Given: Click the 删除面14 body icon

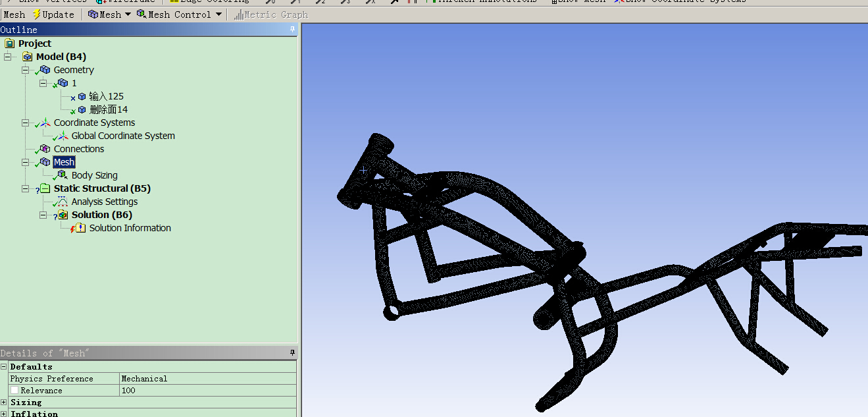Looking at the screenshot, I should coord(82,109).
